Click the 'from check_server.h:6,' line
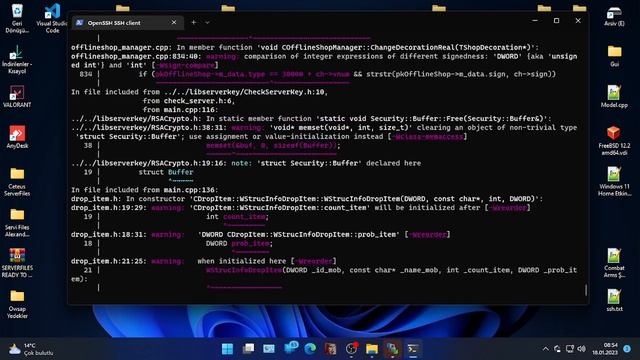Viewport: 640px width, 360px height. 189,101
